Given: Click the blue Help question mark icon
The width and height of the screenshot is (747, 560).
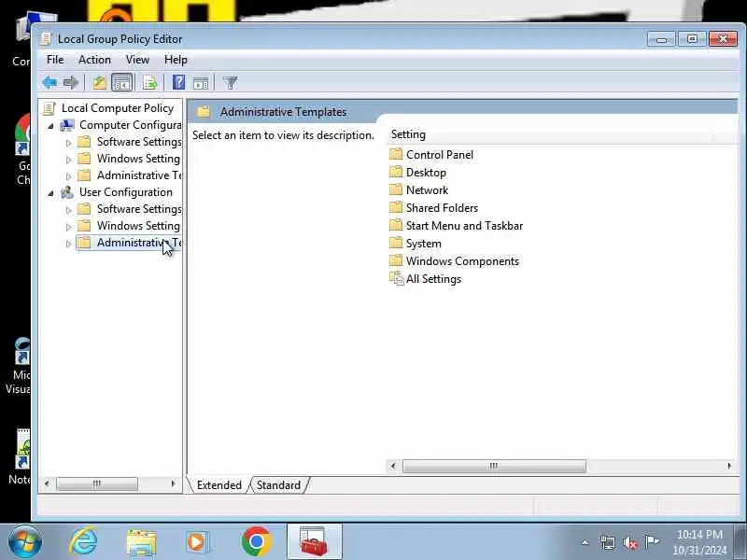Looking at the screenshot, I should tap(178, 82).
